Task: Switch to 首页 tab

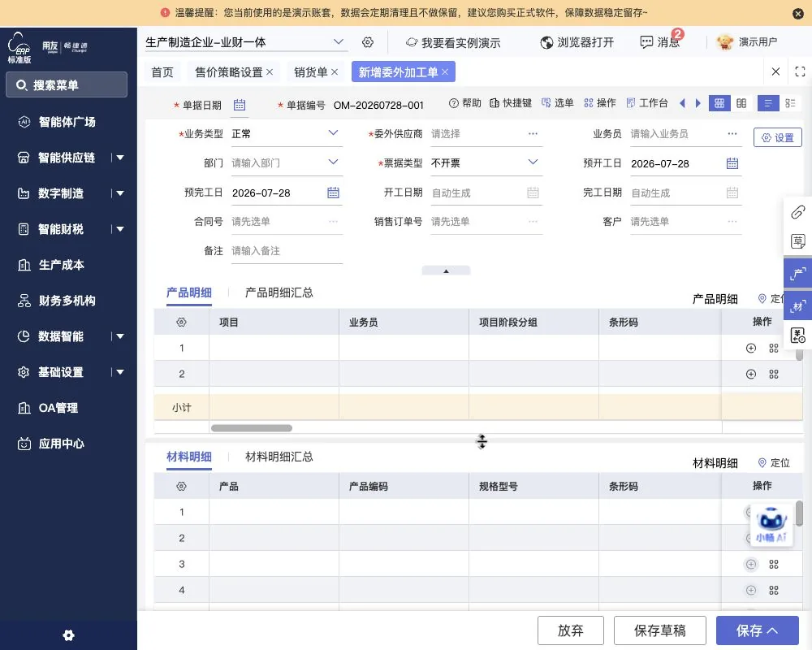Action: tap(162, 72)
